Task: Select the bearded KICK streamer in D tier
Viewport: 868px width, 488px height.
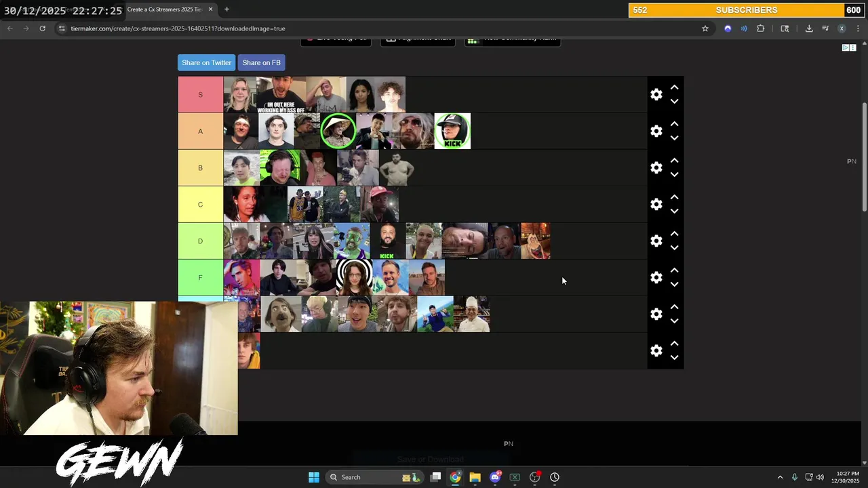Action: (387, 241)
